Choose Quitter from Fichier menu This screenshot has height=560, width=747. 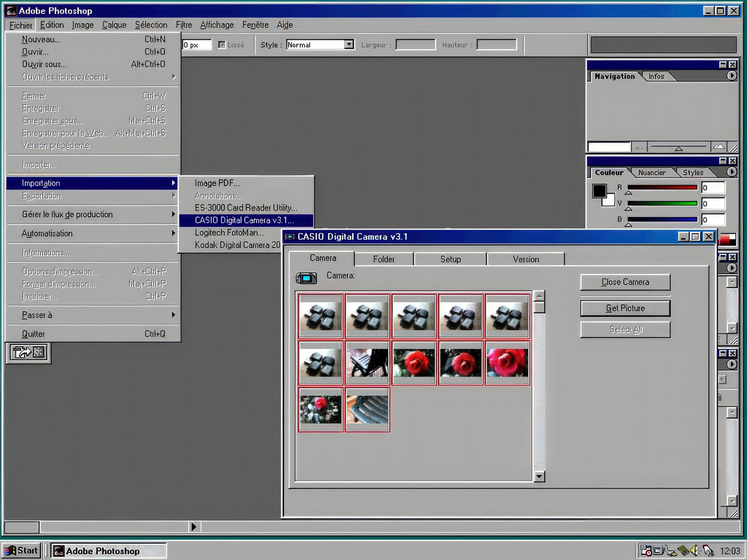tap(93, 334)
